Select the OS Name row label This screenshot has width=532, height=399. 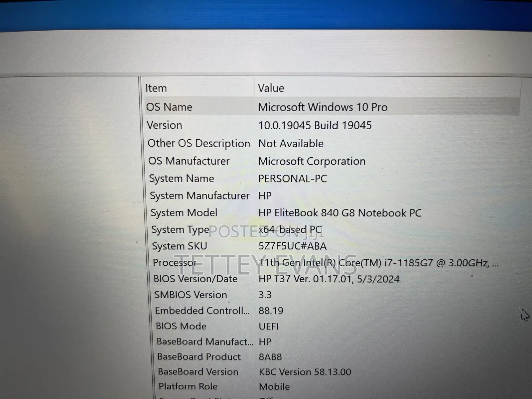[x=169, y=107]
